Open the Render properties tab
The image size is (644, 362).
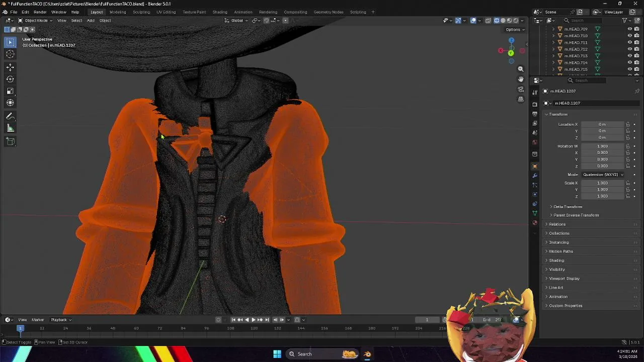click(x=535, y=104)
